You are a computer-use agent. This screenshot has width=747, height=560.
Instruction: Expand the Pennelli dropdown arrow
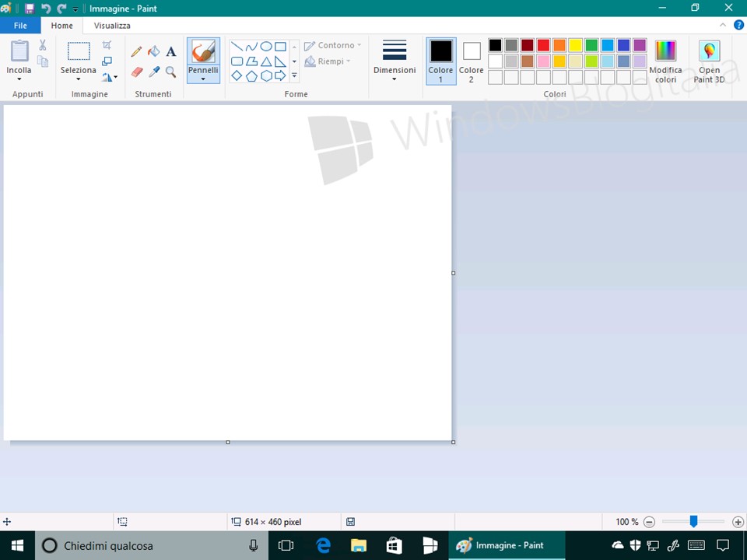pos(203,79)
